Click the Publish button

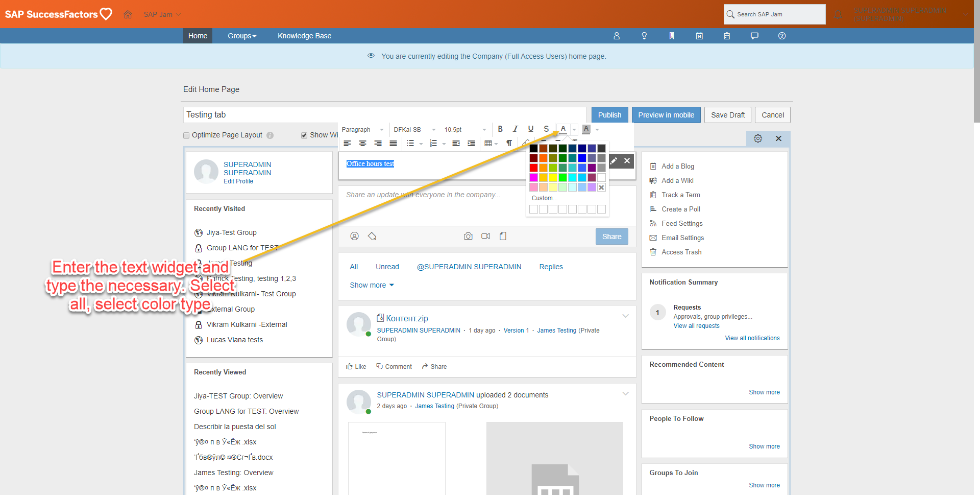610,115
